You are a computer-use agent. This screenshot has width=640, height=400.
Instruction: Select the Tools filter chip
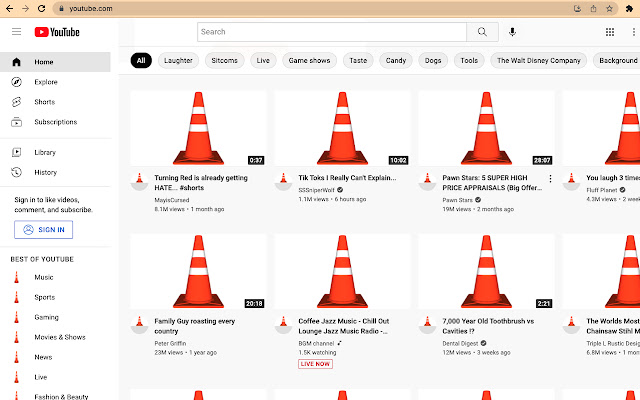(x=469, y=60)
